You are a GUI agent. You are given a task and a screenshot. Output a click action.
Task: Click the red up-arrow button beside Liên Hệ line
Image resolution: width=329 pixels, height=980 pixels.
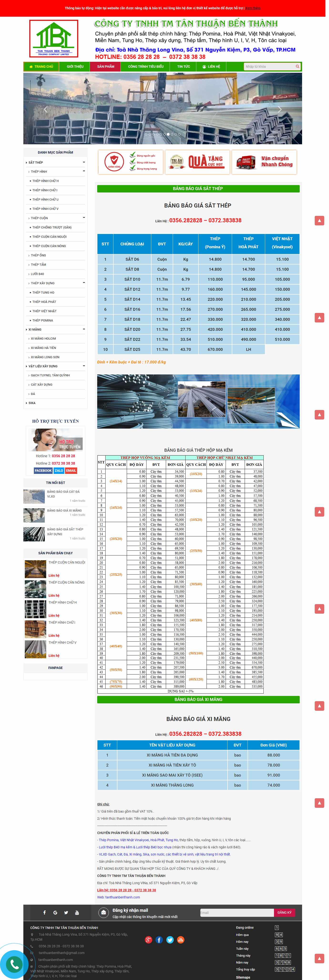[319, 220]
